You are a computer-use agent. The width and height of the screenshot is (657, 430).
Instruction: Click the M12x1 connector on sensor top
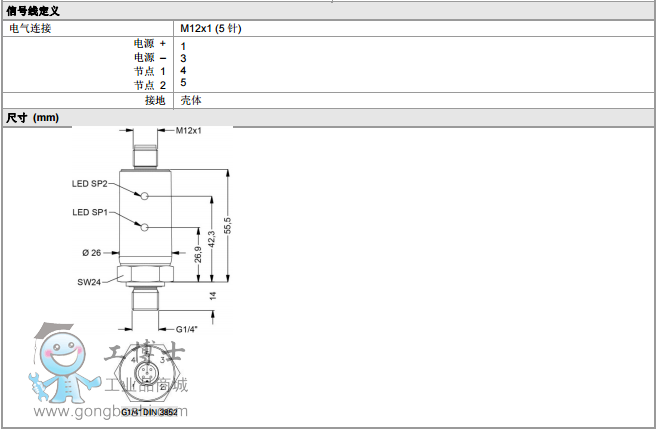(145, 155)
